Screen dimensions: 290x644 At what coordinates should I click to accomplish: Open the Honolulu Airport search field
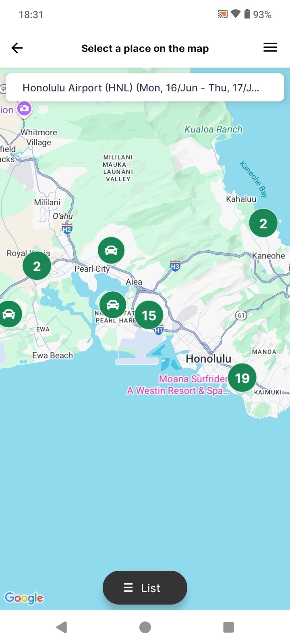click(145, 87)
